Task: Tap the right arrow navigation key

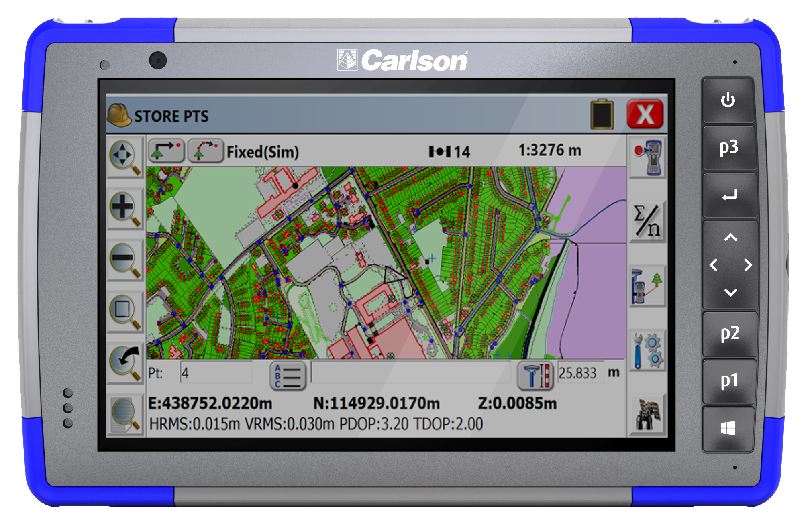Action: 747,265
